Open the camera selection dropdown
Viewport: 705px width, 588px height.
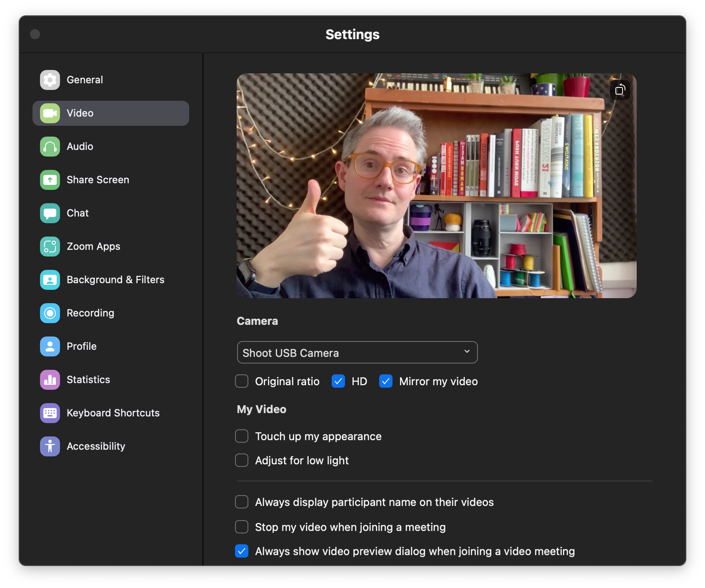(357, 352)
